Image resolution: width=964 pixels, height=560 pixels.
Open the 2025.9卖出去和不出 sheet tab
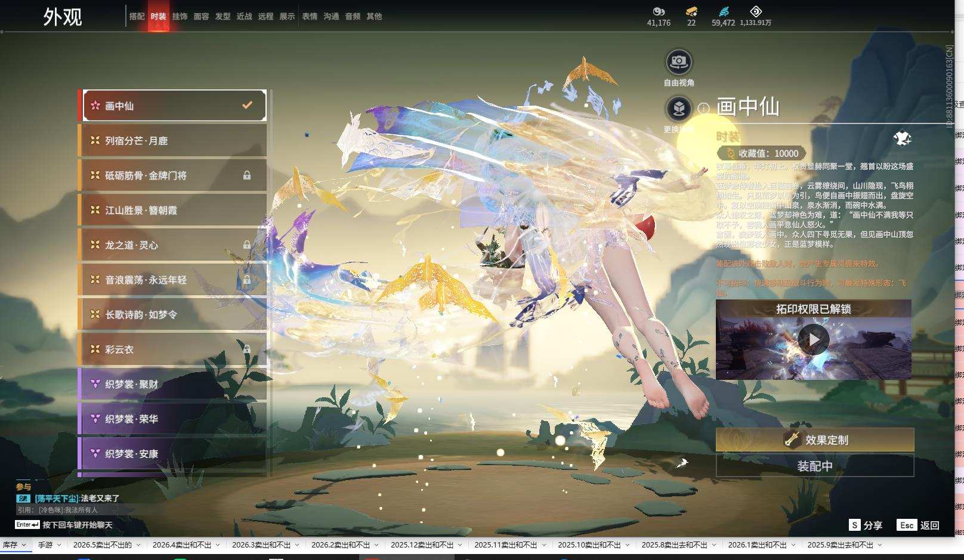(x=840, y=545)
